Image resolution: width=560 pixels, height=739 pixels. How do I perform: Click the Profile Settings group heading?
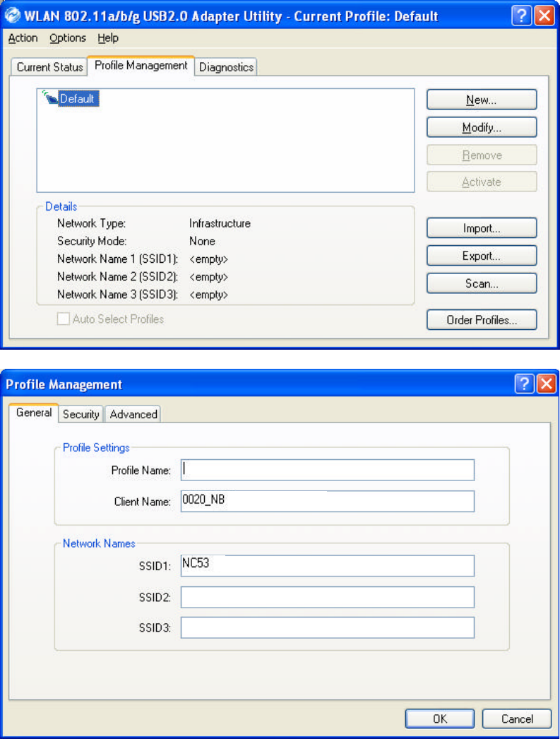tap(96, 448)
